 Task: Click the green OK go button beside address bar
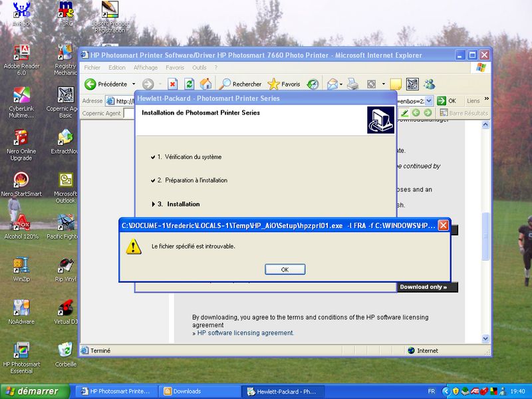point(446,101)
